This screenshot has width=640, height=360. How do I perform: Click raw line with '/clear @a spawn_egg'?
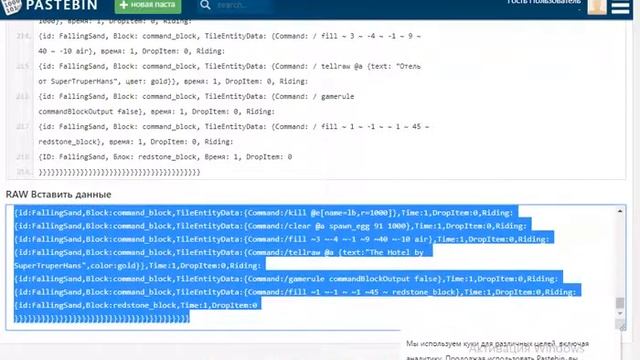click(x=270, y=226)
